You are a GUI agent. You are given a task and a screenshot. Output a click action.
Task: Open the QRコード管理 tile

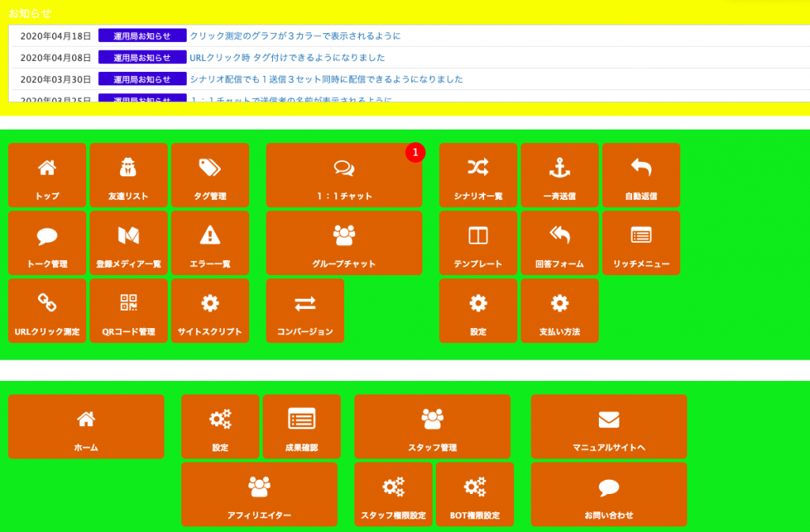point(129,311)
